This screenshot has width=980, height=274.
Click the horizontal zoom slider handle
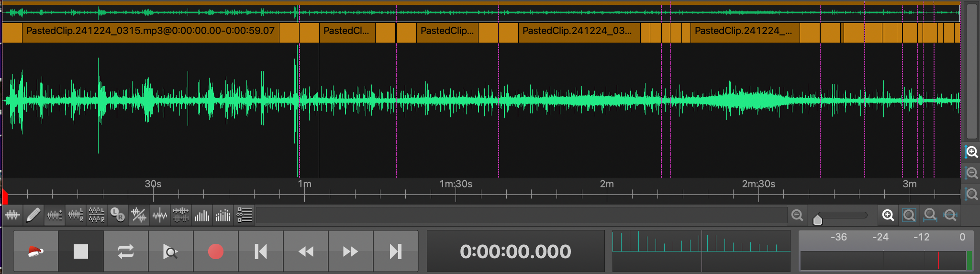click(x=818, y=219)
